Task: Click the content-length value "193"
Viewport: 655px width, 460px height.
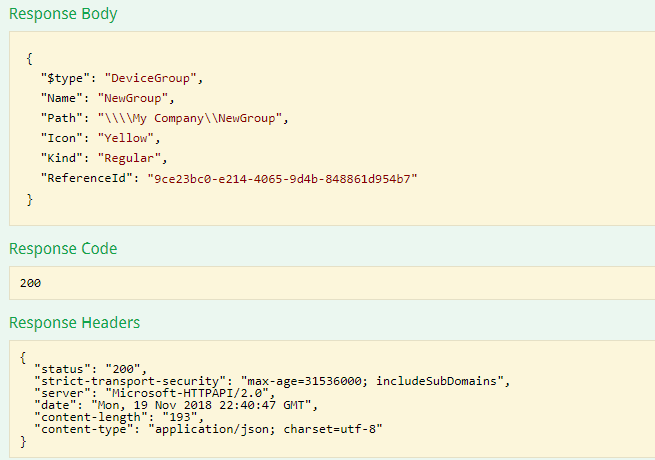Action: (182, 417)
